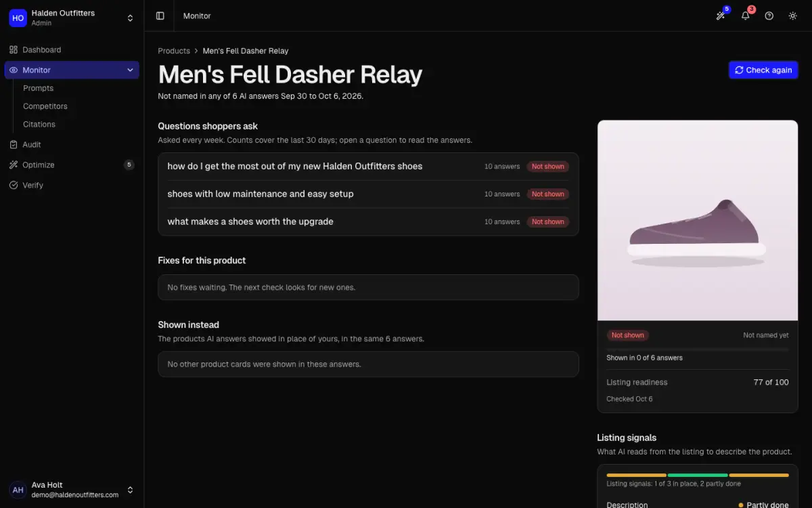Click the Shown in 0 of 6 progress bar

tap(698, 350)
